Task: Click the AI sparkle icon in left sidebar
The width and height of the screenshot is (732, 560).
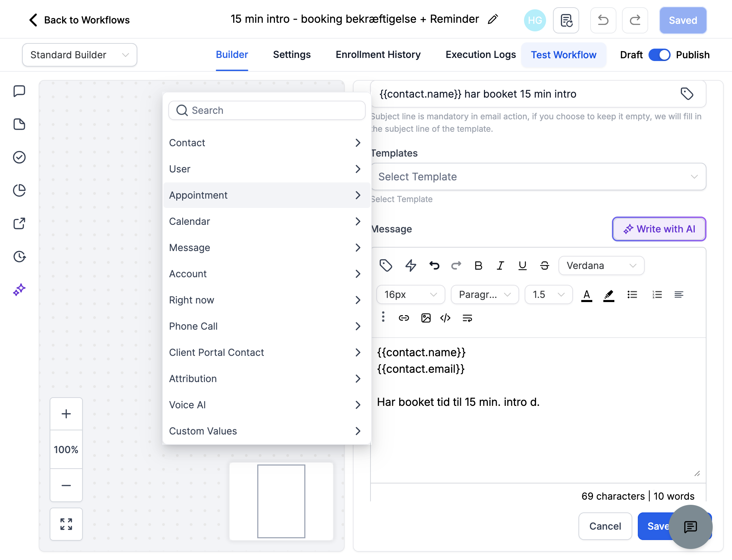Action: [19, 290]
